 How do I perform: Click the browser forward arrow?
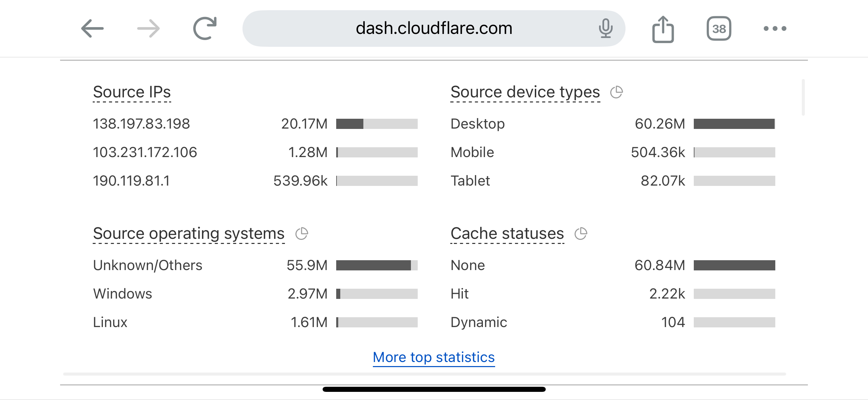(x=148, y=28)
